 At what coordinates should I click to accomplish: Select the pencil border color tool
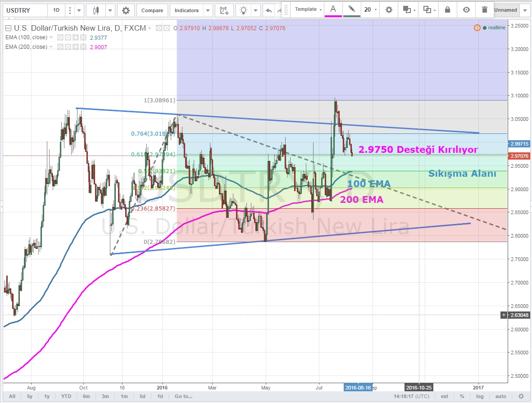[x=352, y=9]
